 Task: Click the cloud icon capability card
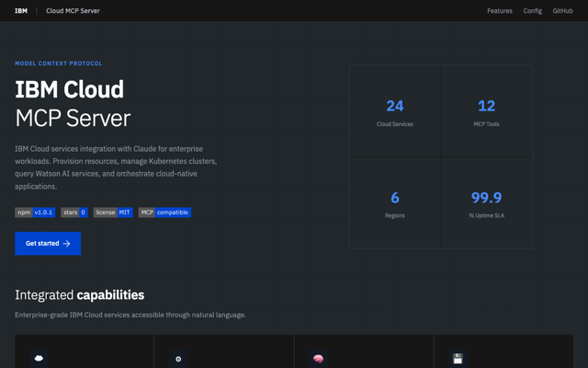pyautogui.click(x=84, y=351)
